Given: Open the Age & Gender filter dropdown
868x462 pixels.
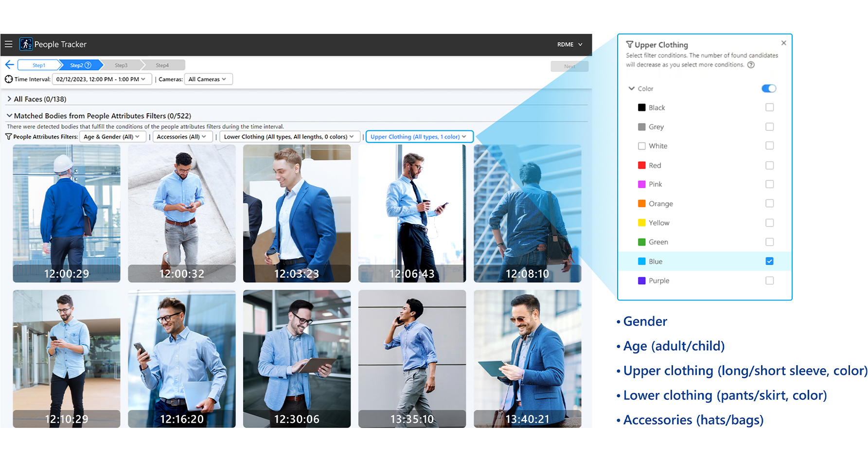Looking at the screenshot, I should coord(112,137).
